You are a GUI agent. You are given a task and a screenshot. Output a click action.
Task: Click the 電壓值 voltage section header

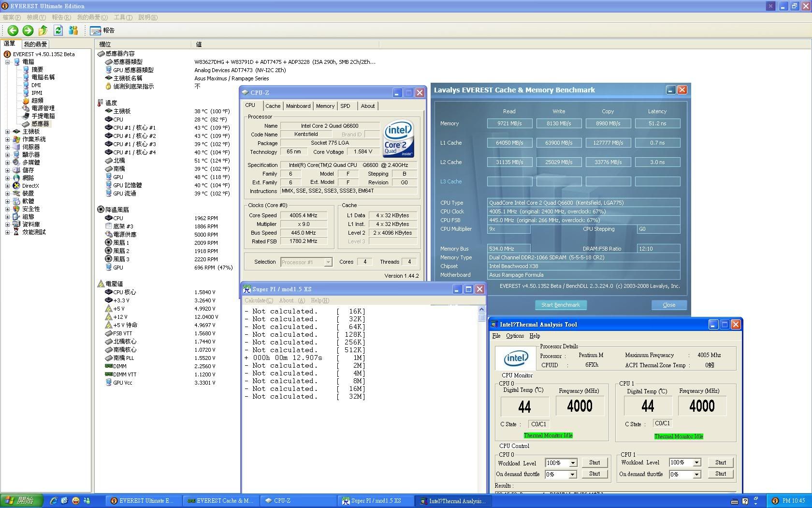(x=114, y=284)
